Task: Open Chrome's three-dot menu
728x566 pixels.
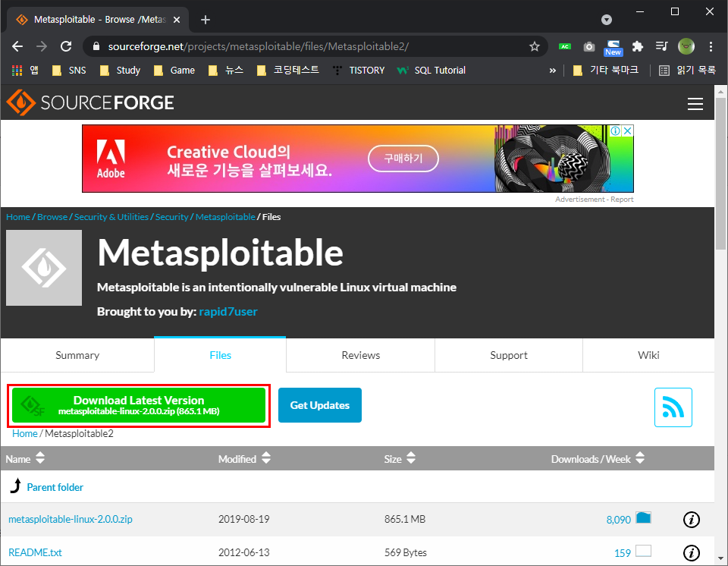Action: tap(711, 46)
